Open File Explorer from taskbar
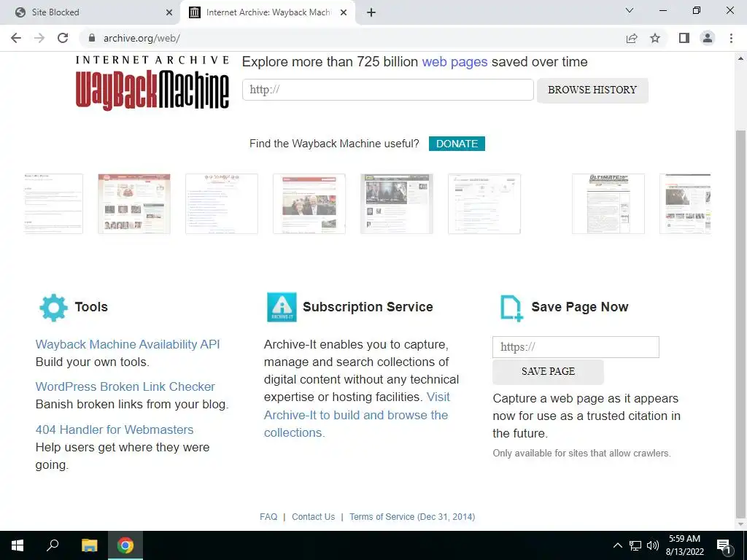This screenshot has width=747, height=560. click(x=89, y=545)
